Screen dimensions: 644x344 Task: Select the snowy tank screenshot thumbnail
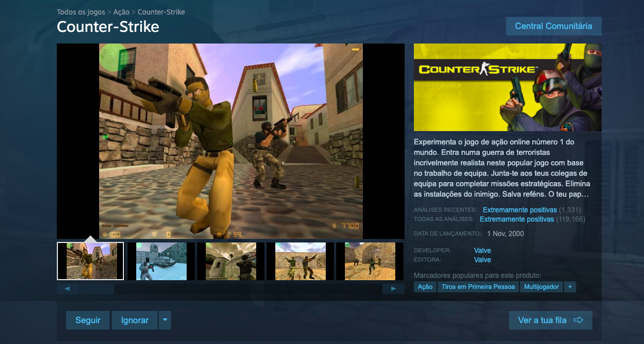(161, 261)
